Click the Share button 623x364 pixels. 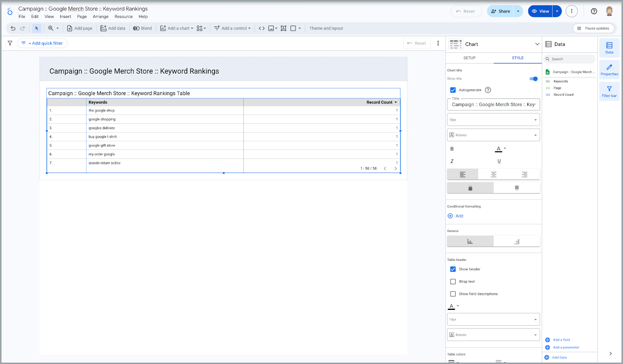pyautogui.click(x=500, y=11)
